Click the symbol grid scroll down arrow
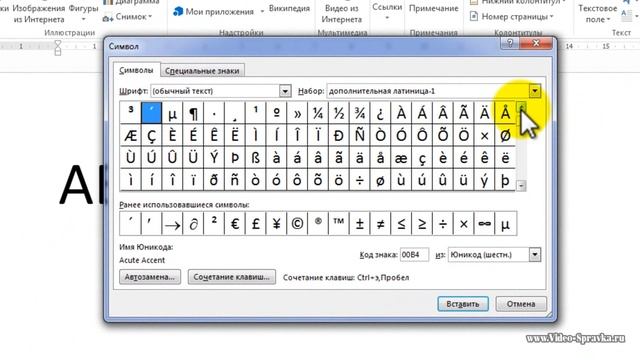Viewport: 640px width, 360px height. 521,186
